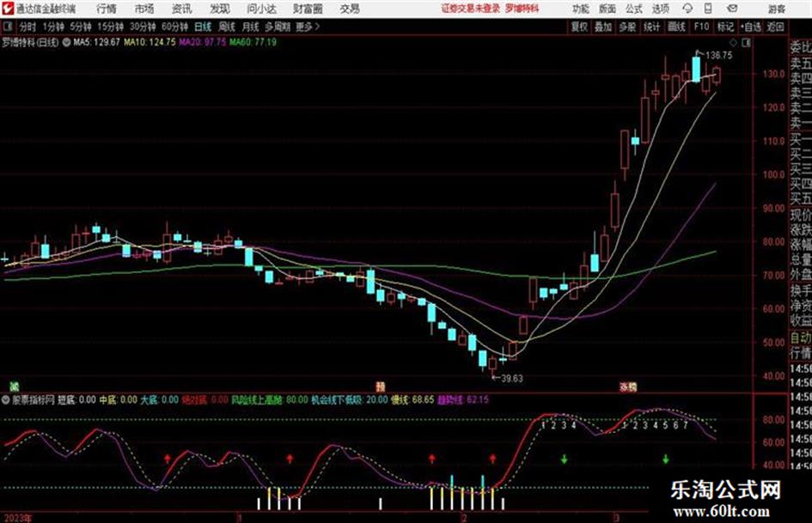
Task: Switch to 15分钟 period
Action: pos(111,27)
